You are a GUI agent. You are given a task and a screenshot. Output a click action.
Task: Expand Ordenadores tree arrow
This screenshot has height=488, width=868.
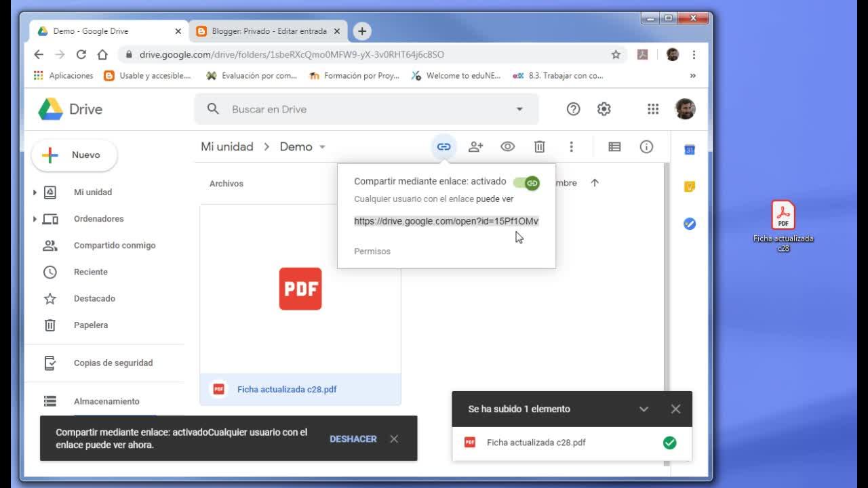click(35, 219)
